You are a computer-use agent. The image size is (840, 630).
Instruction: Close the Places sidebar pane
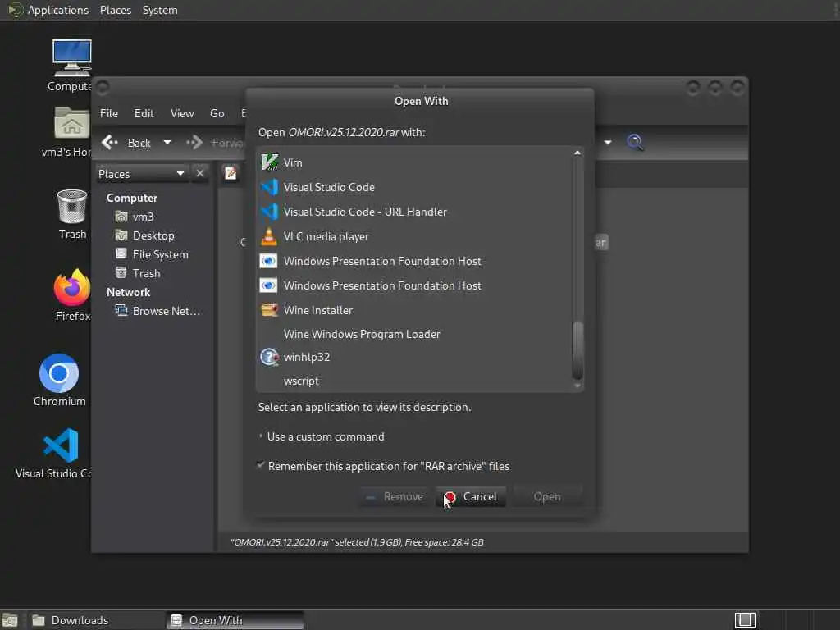point(200,174)
